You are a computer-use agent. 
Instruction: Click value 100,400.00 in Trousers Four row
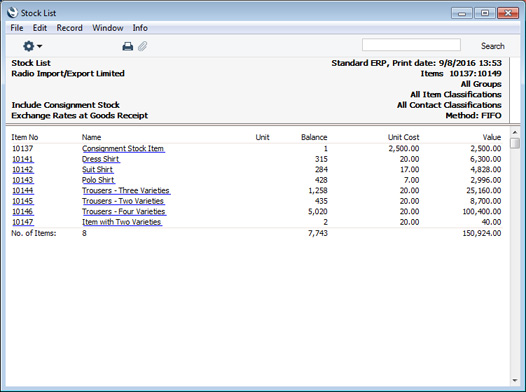pos(482,212)
